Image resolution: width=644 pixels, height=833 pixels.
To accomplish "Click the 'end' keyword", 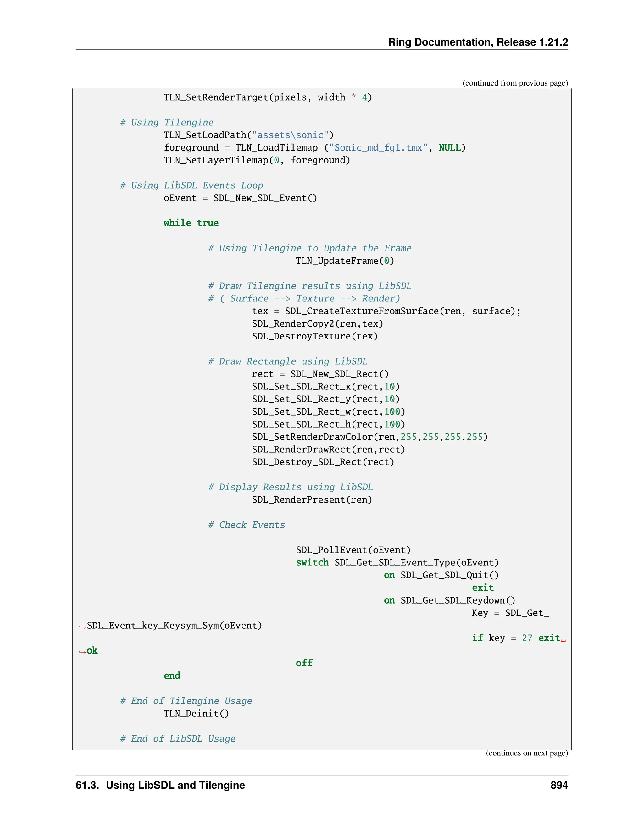I will [x=172, y=676].
